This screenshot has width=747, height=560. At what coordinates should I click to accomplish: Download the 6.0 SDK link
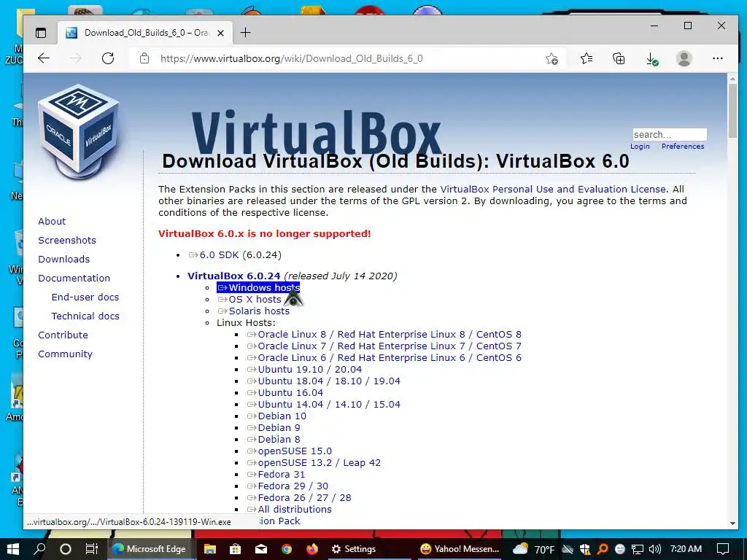pyautogui.click(x=219, y=254)
